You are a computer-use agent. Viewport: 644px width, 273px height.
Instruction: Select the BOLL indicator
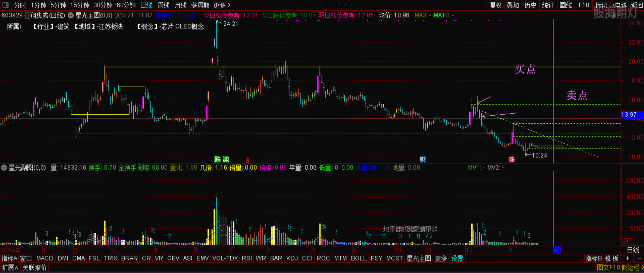[359, 258]
